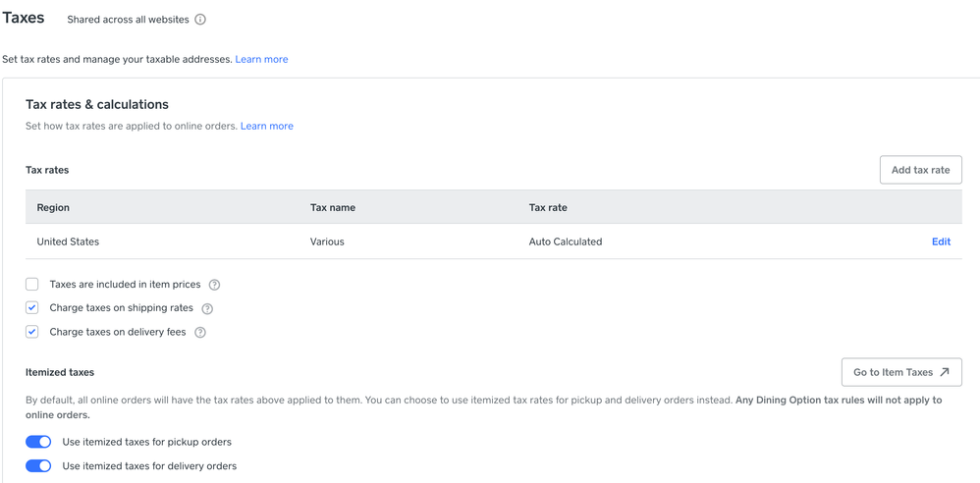The height and width of the screenshot is (483, 980).
Task: Click info icon beside Shared across all websites
Action: pyautogui.click(x=200, y=20)
